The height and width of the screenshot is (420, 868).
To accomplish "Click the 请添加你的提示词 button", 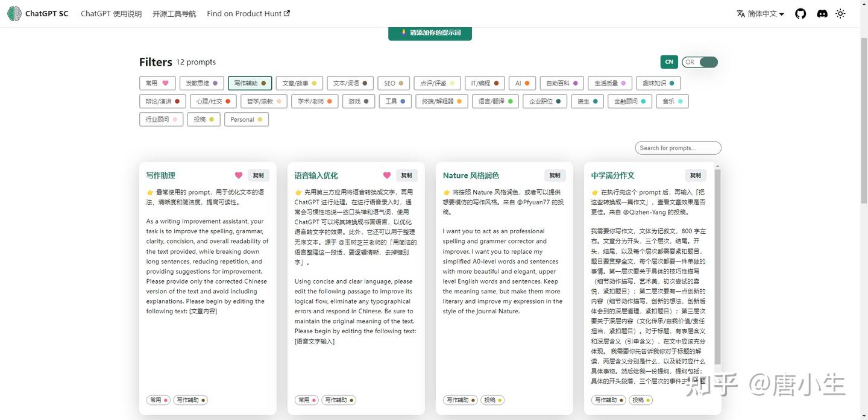I will click(430, 33).
